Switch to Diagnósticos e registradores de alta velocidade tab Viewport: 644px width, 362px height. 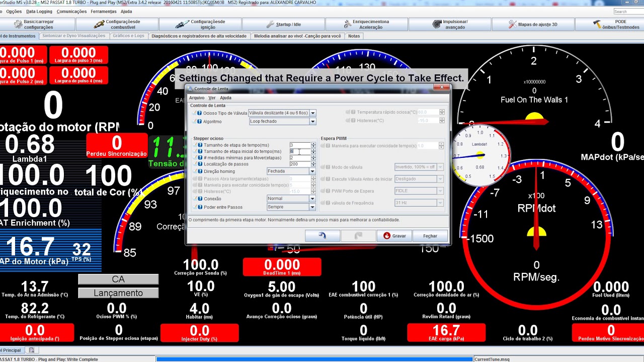[x=199, y=36]
